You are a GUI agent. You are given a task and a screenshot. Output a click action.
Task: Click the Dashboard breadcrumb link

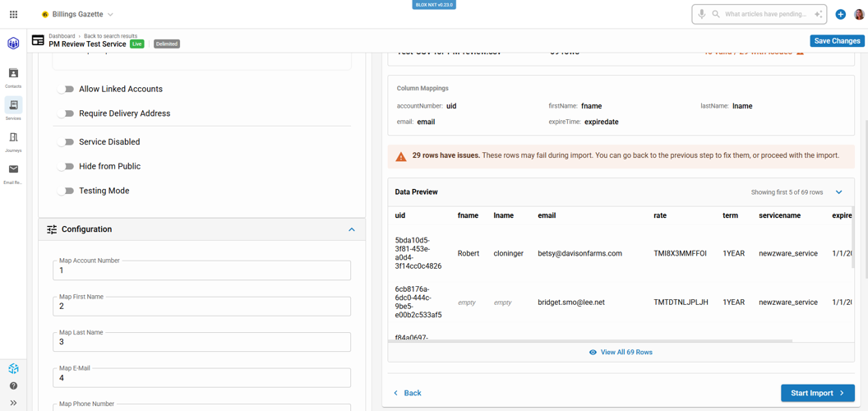point(62,36)
